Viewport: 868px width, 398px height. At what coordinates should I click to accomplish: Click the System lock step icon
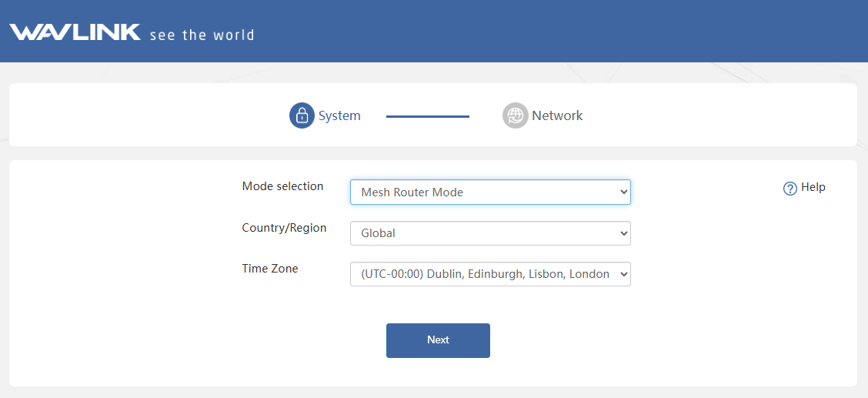point(302,115)
